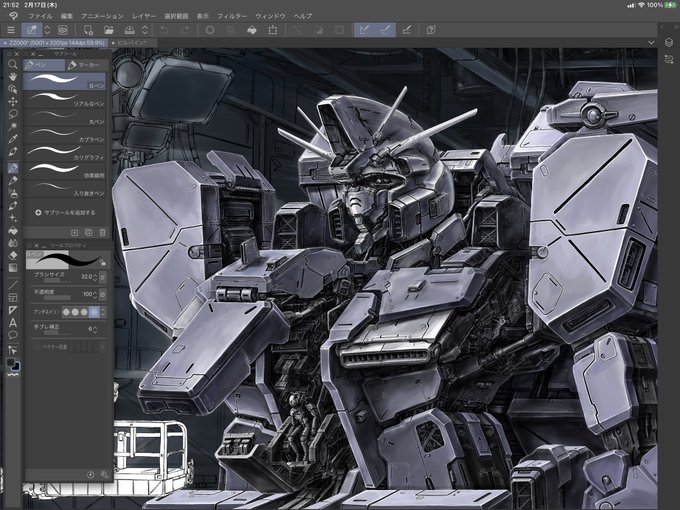Select the first (none) anti-aliasing option
This screenshot has height=510, width=680.
pos(66,312)
